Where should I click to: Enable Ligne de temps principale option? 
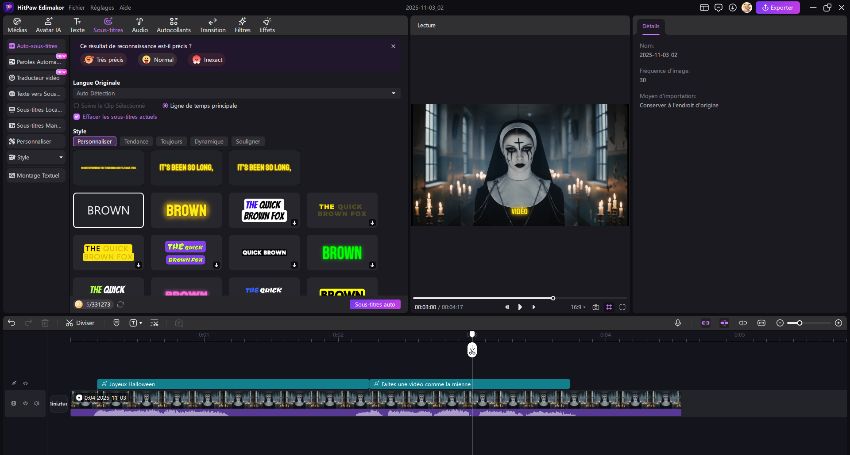165,105
